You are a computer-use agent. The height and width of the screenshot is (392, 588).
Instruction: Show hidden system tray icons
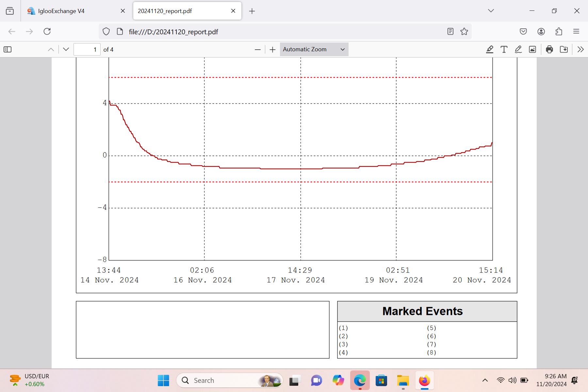(x=485, y=380)
